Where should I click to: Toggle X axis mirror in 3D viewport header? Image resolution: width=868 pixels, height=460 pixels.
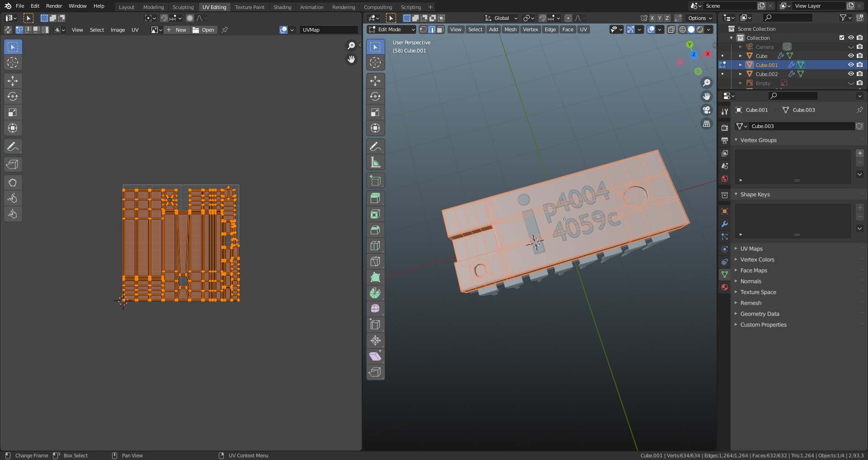point(652,18)
